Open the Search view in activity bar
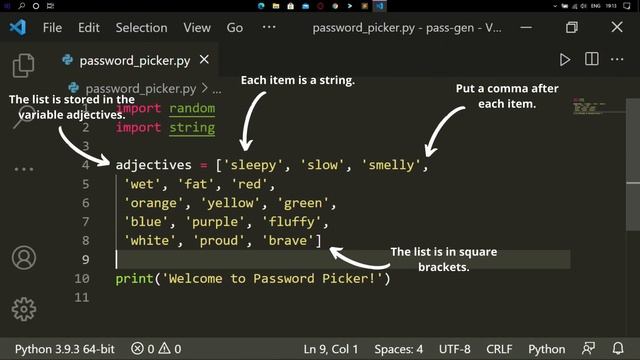The height and width of the screenshot is (360, 640). pyautogui.click(x=24, y=117)
